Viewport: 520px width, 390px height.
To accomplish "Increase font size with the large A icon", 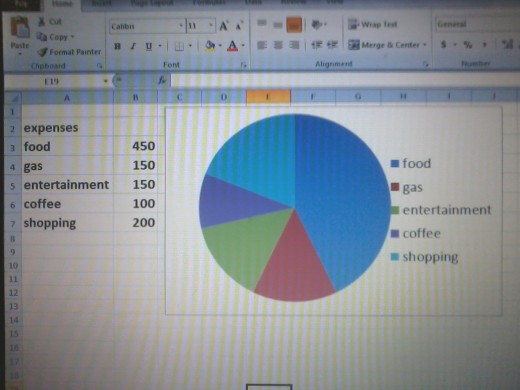I will pos(224,26).
